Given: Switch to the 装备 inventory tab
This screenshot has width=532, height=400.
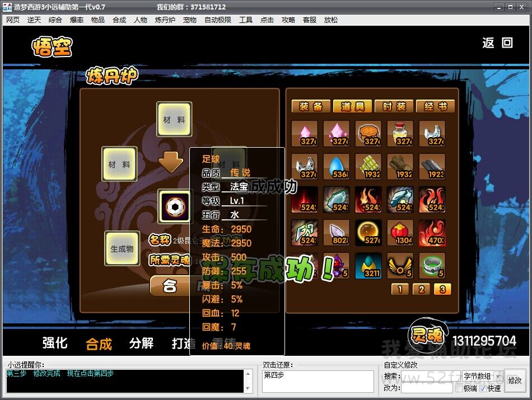Looking at the screenshot, I should pos(311,106).
